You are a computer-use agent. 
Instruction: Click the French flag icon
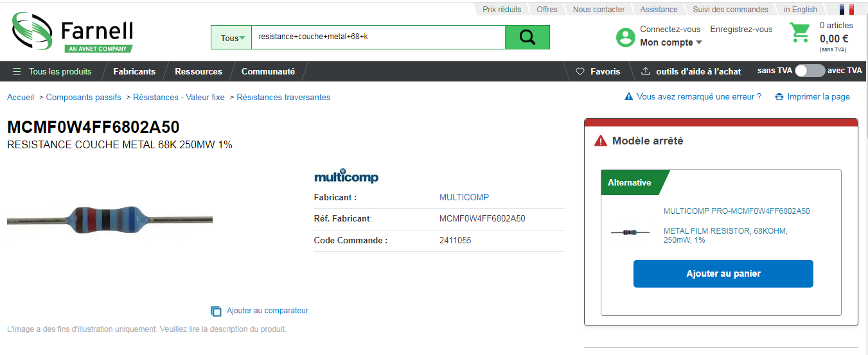[846, 10]
